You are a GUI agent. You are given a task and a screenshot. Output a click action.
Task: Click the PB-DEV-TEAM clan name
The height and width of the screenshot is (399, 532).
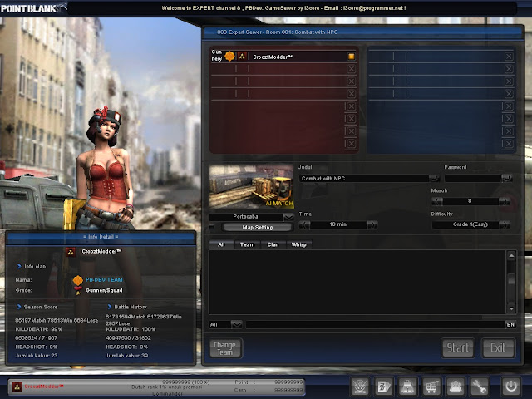(104, 280)
